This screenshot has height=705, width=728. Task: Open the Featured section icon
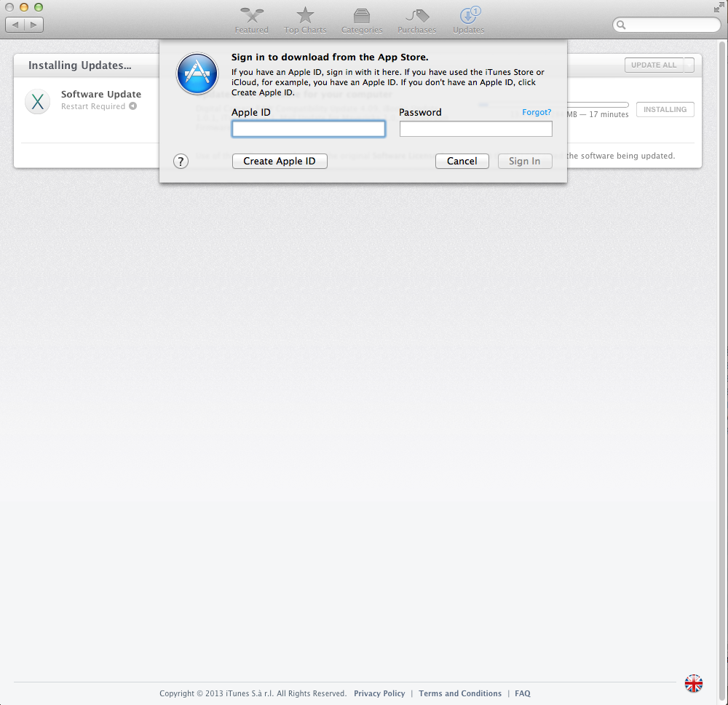coord(252,16)
